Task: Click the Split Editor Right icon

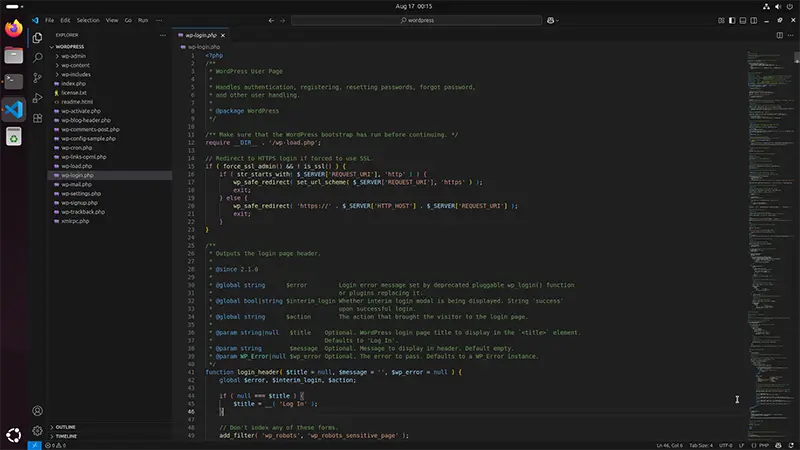Action: pyautogui.click(x=780, y=35)
